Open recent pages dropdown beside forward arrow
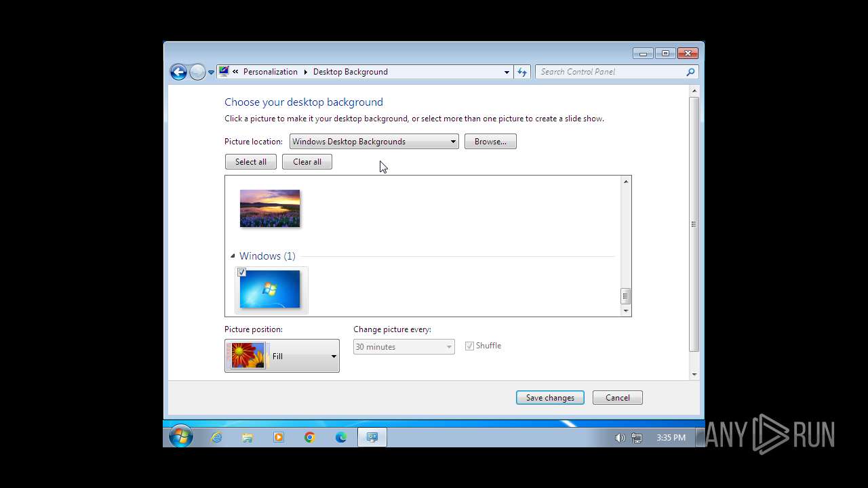This screenshot has width=868, height=488. click(x=211, y=72)
